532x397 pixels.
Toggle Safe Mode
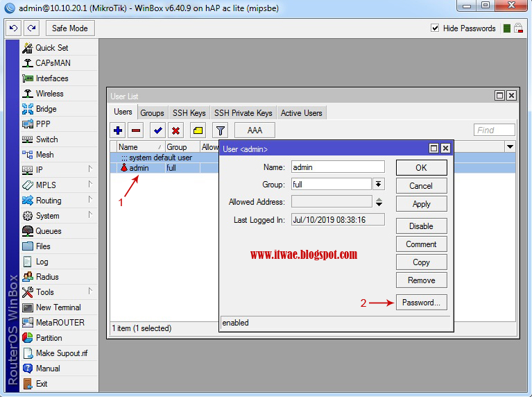(x=70, y=28)
